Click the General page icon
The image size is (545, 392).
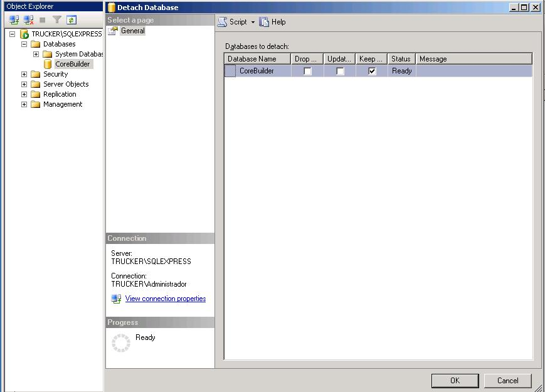tap(113, 31)
